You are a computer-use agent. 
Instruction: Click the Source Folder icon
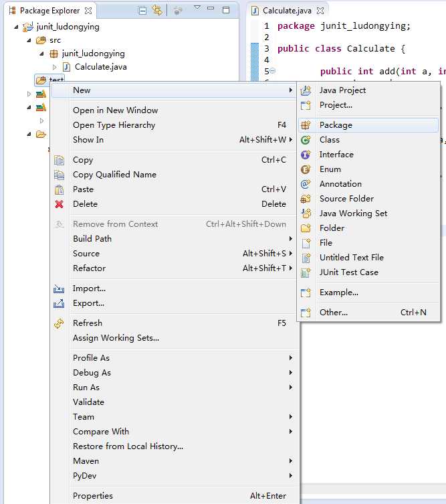(x=306, y=199)
